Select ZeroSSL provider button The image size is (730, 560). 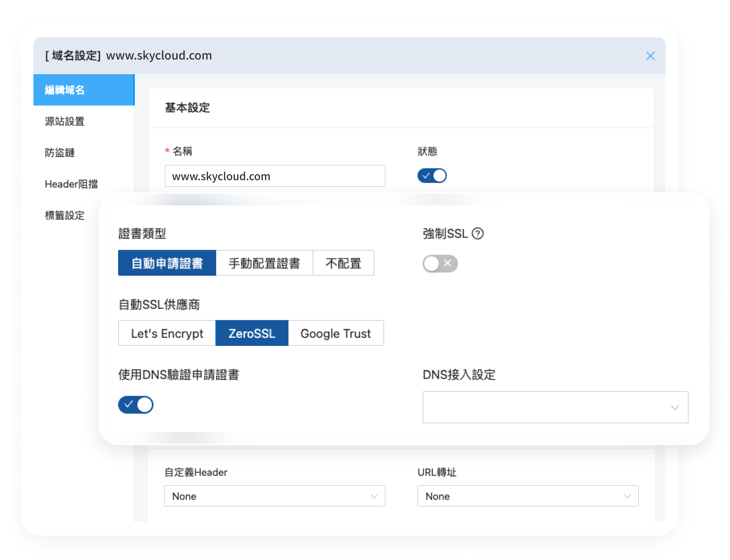coord(252,333)
